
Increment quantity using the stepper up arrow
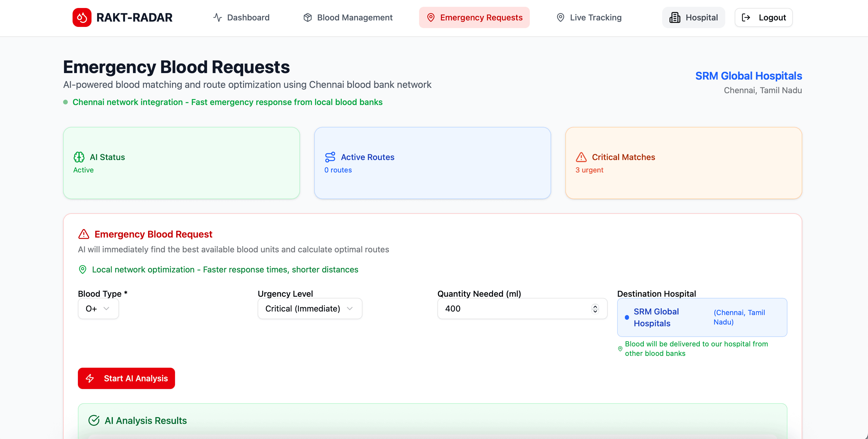tap(595, 306)
